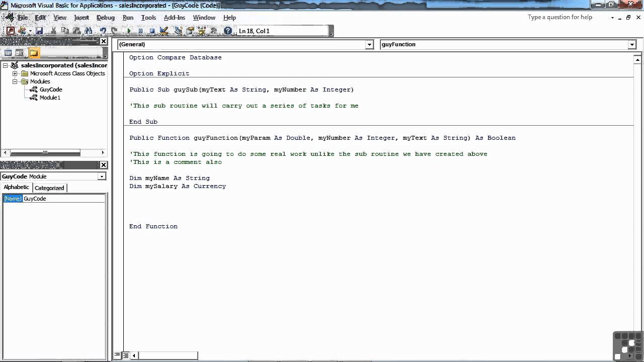Click the code window horizontal scroll-left arrow

point(134,355)
